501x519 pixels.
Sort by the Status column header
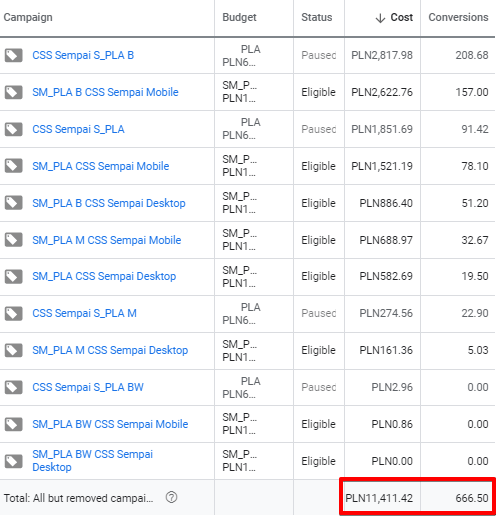[x=317, y=17]
